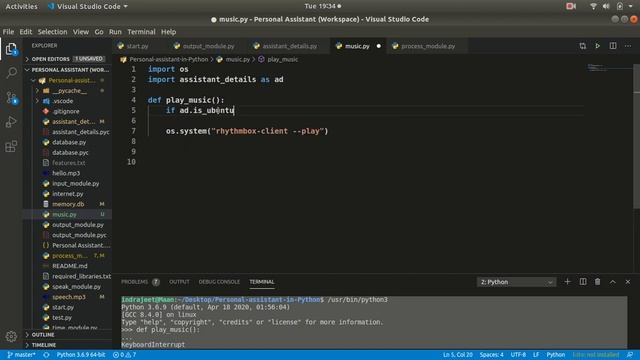The image size is (640, 360).
Task: Open errors and warnings count in status bar
Action: pos(124,355)
